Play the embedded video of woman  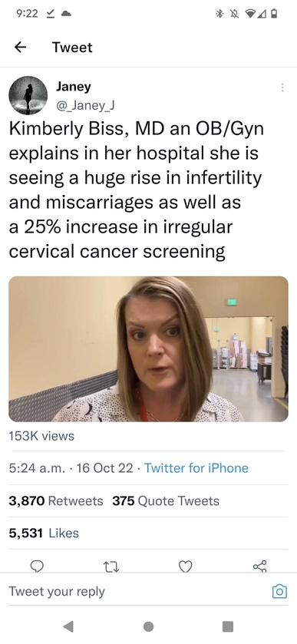click(148, 349)
